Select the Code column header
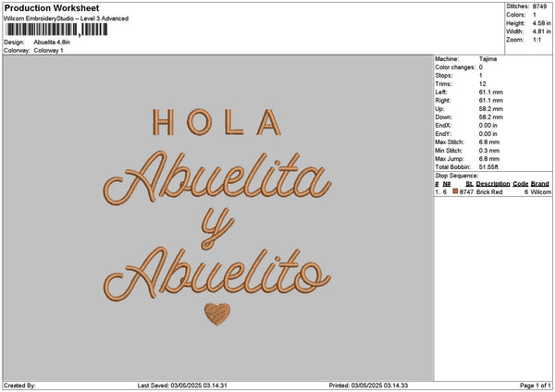Viewport: 555px width, 392px height. point(521,183)
